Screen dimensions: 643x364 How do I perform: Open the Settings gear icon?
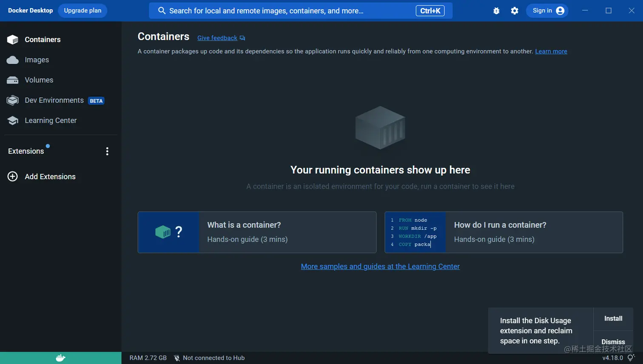pos(515,11)
